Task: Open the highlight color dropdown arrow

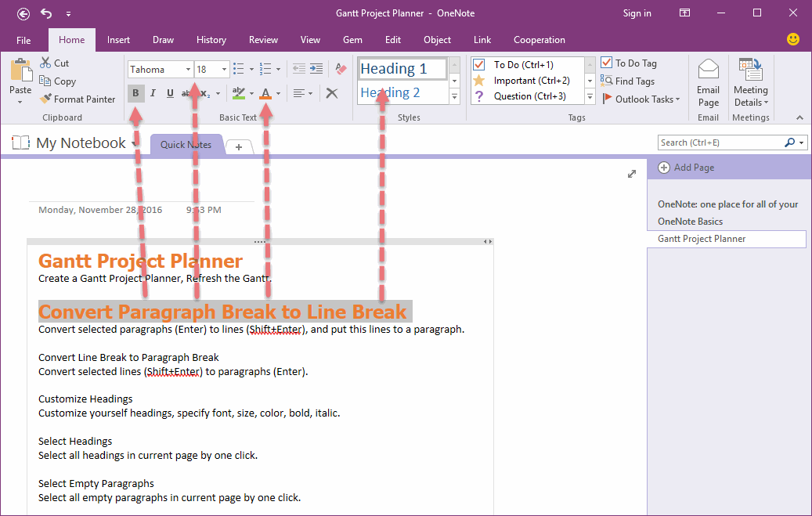Action: (251, 94)
